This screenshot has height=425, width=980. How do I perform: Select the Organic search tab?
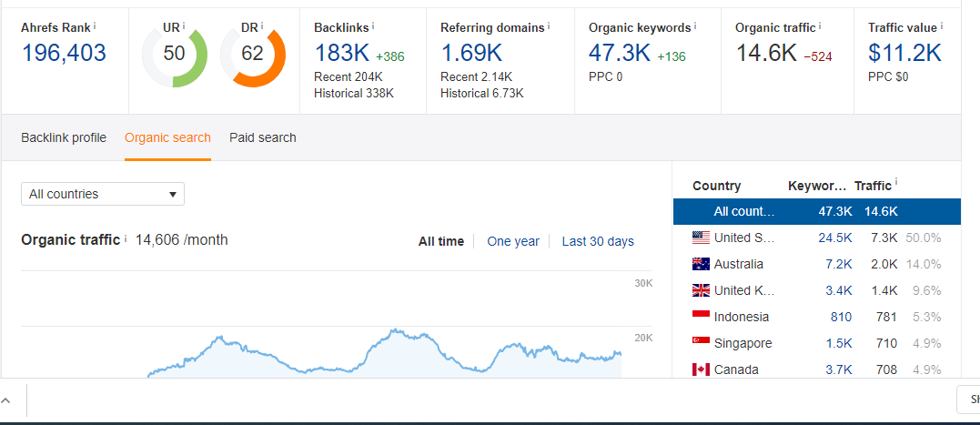click(167, 137)
